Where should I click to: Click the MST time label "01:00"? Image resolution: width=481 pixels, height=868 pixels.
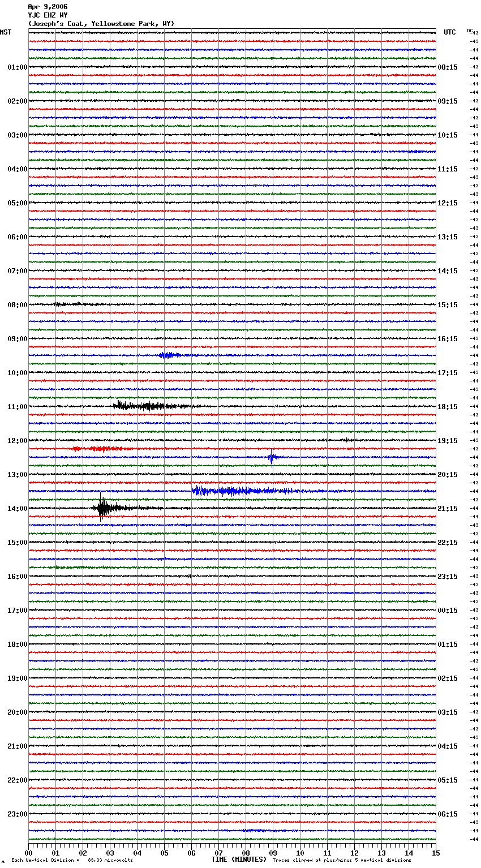(x=18, y=67)
